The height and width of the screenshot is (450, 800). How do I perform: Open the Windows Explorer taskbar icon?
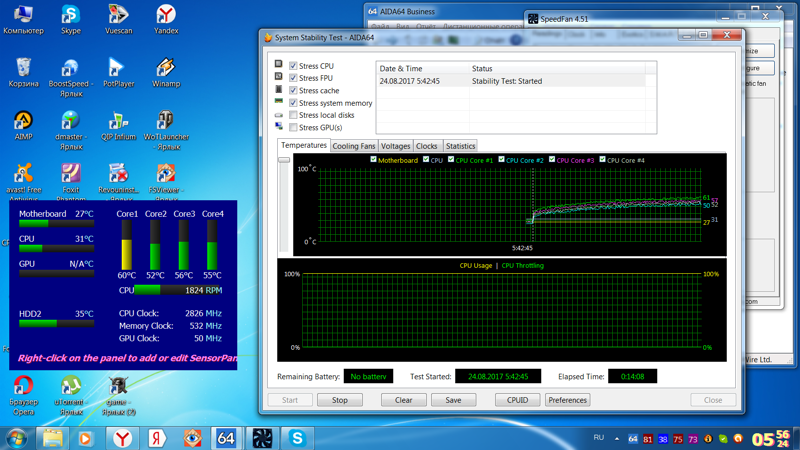tap(52, 438)
